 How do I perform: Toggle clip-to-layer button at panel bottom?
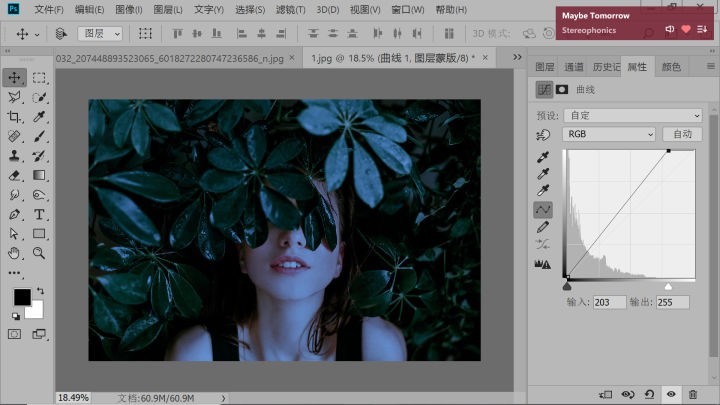pos(606,395)
